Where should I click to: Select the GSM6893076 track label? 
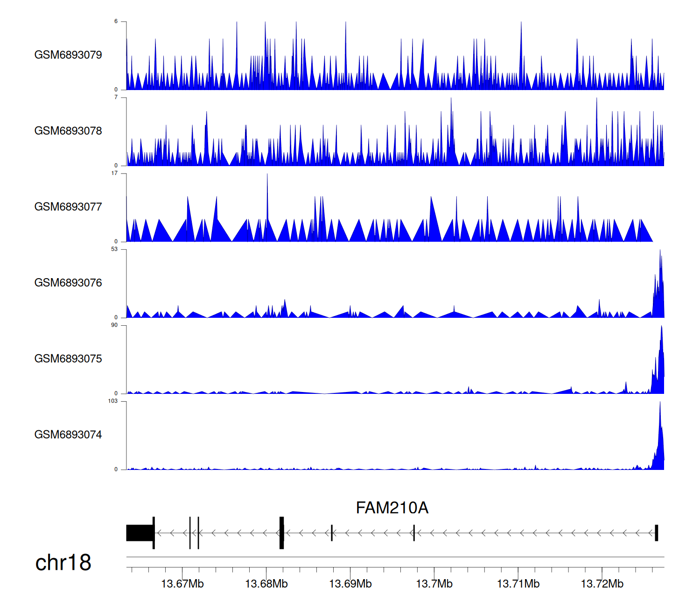click(x=68, y=283)
